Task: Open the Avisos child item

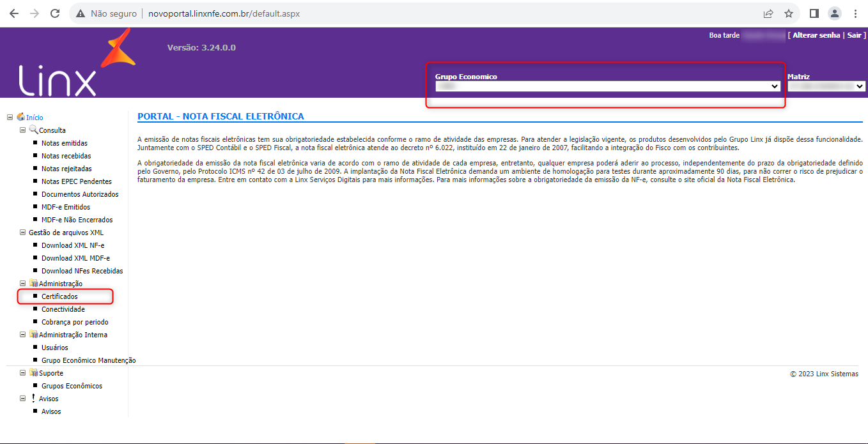Action: coord(51,411)
